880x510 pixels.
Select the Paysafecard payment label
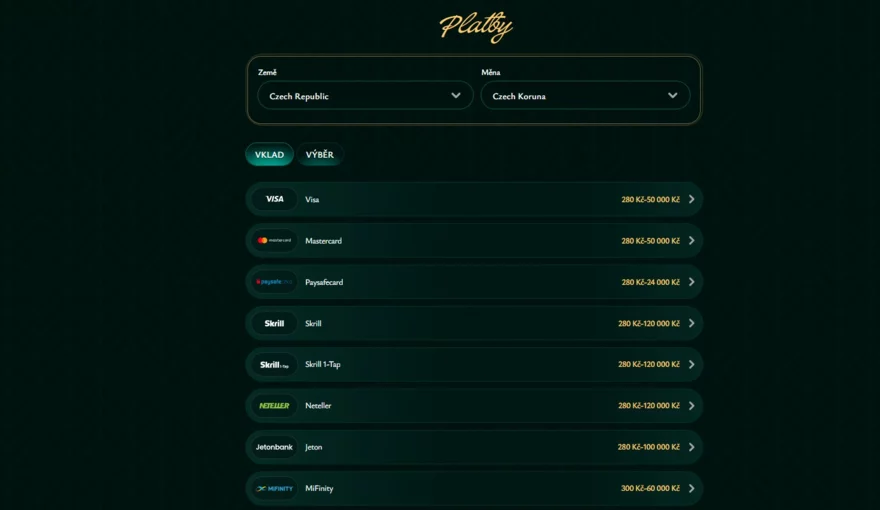[324, 283]
